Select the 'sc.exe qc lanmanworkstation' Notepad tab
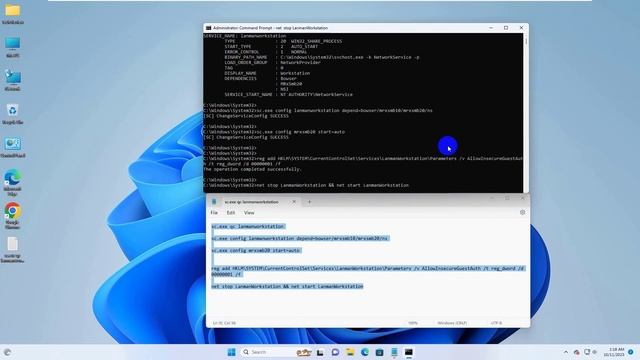The height and width of the screenshot is (360, 640). (x=251, y=202)
